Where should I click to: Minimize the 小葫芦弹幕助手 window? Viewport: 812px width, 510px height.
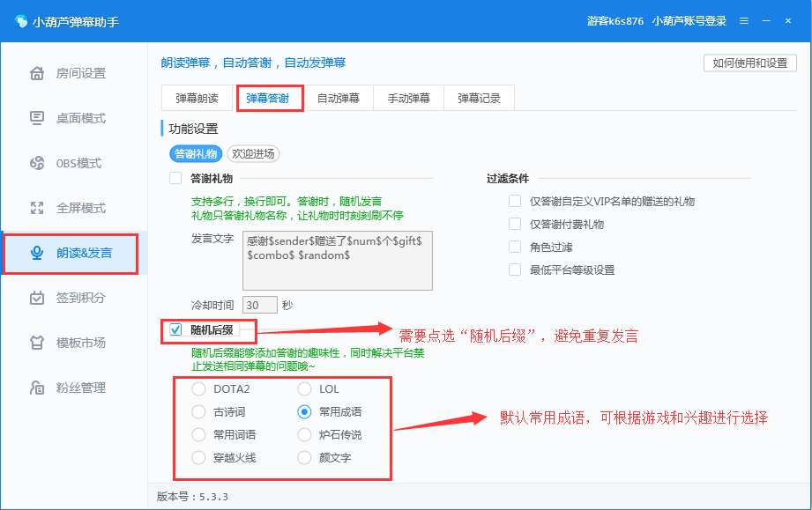pos(766,21)
